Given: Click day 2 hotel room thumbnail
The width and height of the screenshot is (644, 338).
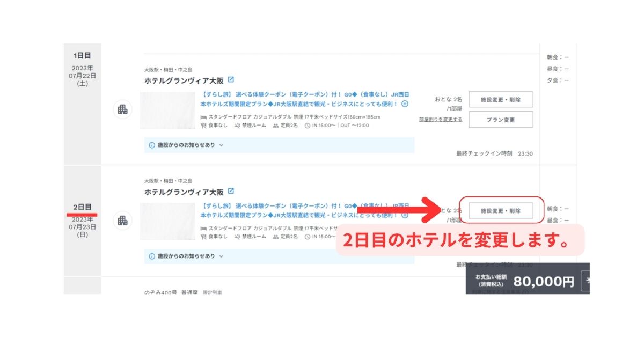Looking at the screenshot, I should [x=167, y=221].
